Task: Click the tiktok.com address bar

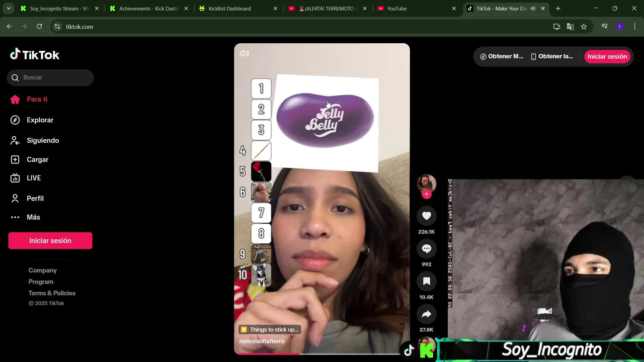Action: coord(302,27)
